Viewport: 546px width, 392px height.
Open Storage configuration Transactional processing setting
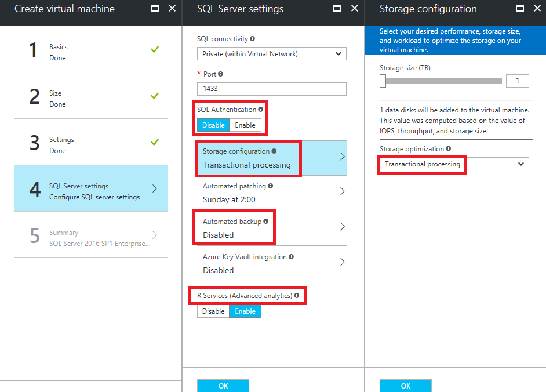pyautogui.click(x=272, y=158)
